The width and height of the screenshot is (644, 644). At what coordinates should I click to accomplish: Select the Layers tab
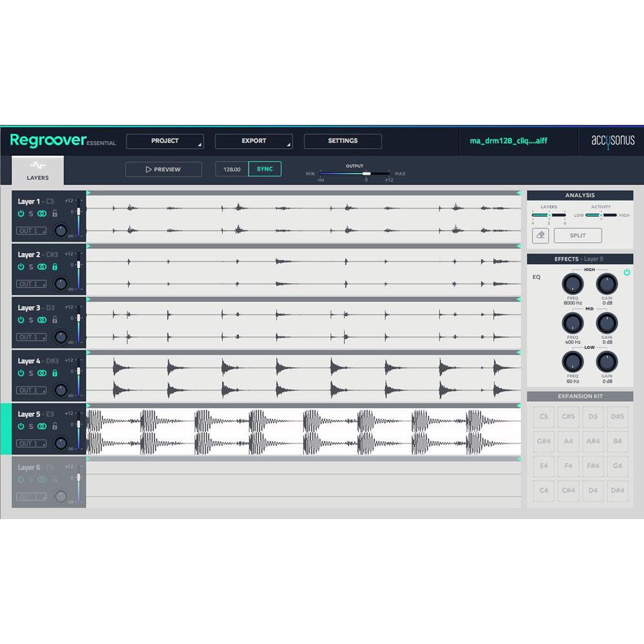[x=37, y=173]
